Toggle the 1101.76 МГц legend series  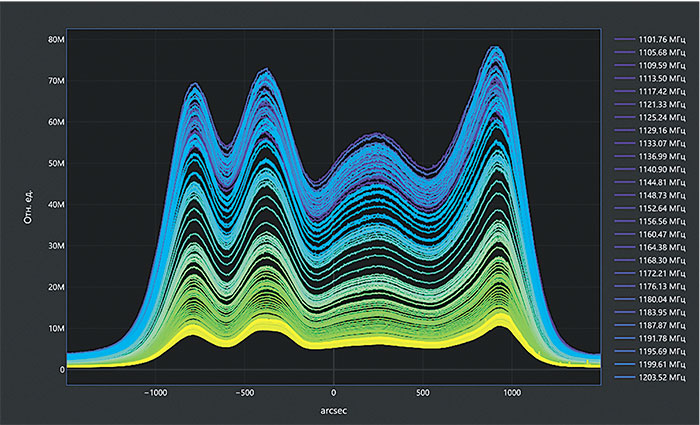coord(660,40)
